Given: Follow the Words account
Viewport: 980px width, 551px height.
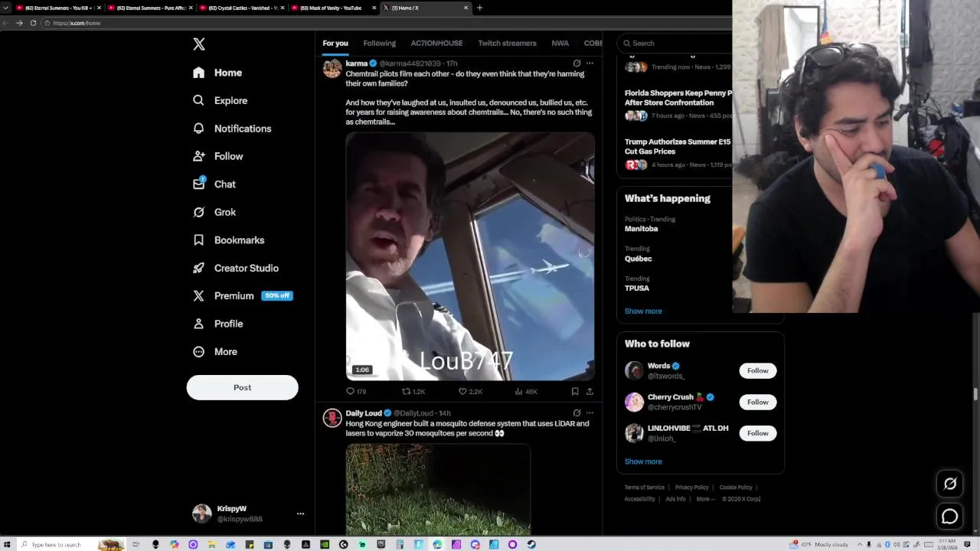Looking at the screenshot, I should pyautogui.click(x=757, y=370).
